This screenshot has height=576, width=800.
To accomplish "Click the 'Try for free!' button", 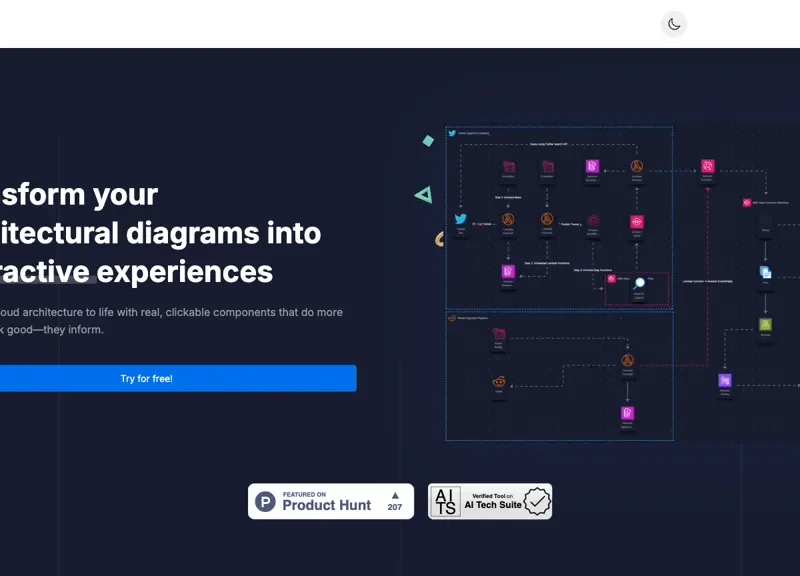I will (147, 378).
